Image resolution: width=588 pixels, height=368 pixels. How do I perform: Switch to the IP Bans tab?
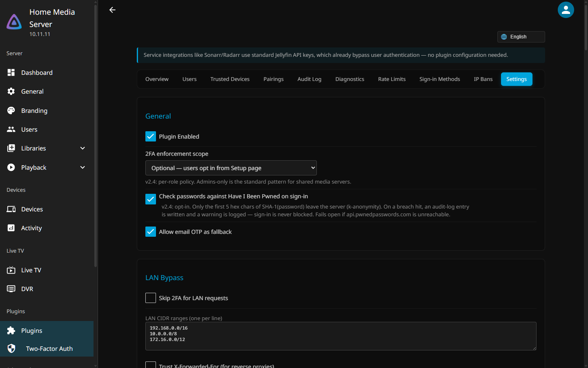click(483, 79)
